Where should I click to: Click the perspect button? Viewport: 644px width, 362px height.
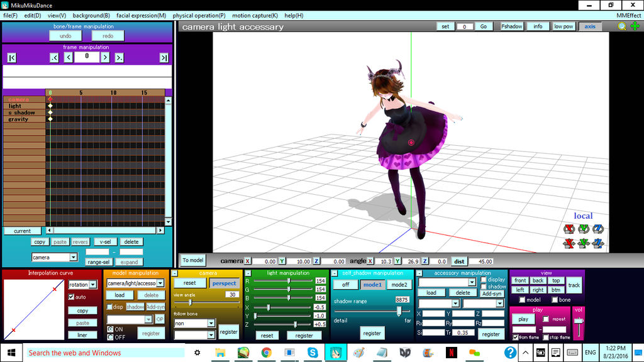[225, 283]
